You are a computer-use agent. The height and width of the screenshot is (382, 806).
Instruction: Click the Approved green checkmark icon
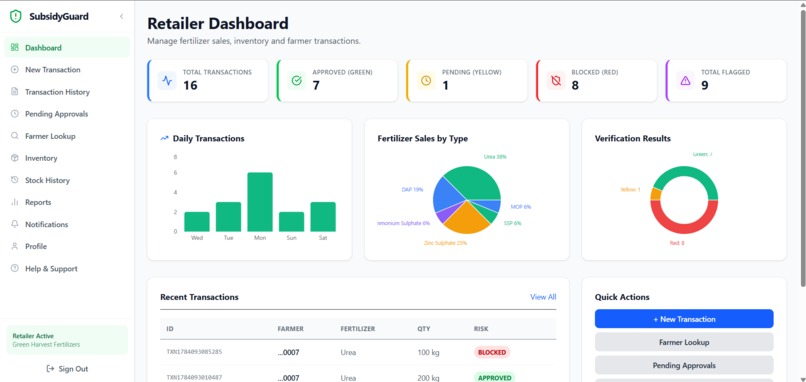[297, 81]
